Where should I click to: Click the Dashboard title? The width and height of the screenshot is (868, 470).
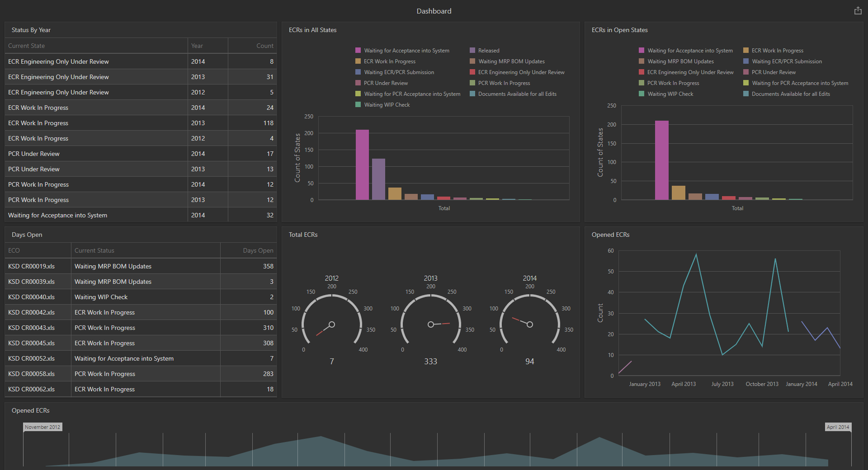click(434, 11)
